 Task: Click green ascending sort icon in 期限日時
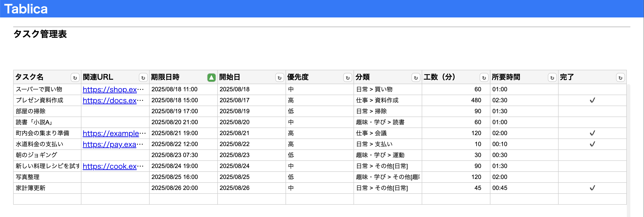coord(211,78)
